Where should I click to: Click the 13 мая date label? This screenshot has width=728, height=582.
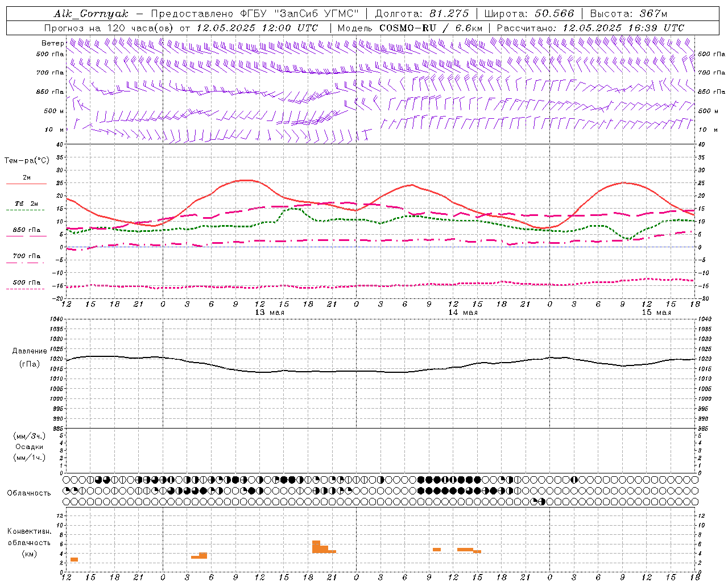(x=270, y=313)
